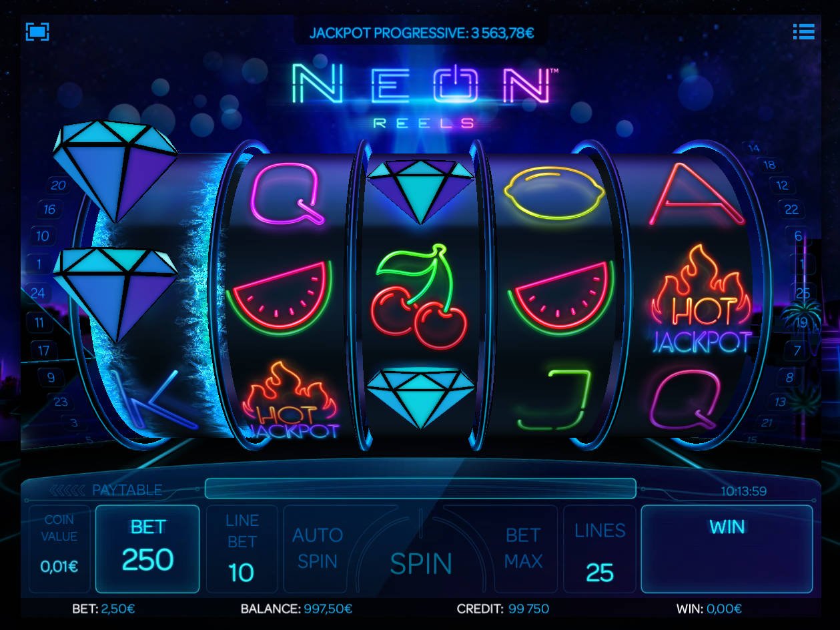This screenshot has width=840, height=630.
Task: Open the Bet 250 panel
Action: [x=147, y=549]
